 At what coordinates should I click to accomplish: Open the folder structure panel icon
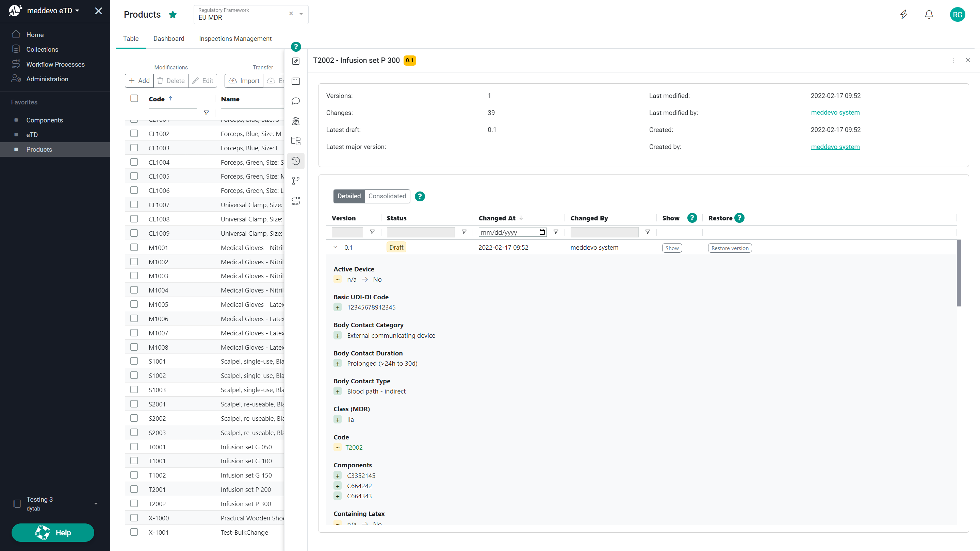296,141
